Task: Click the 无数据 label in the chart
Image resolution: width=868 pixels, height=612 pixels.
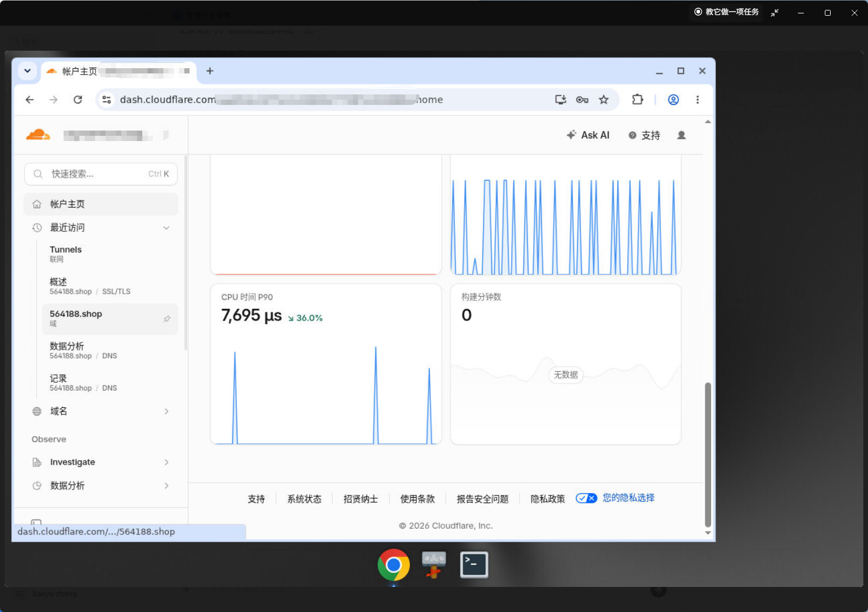Action: [x=566, y=375]
